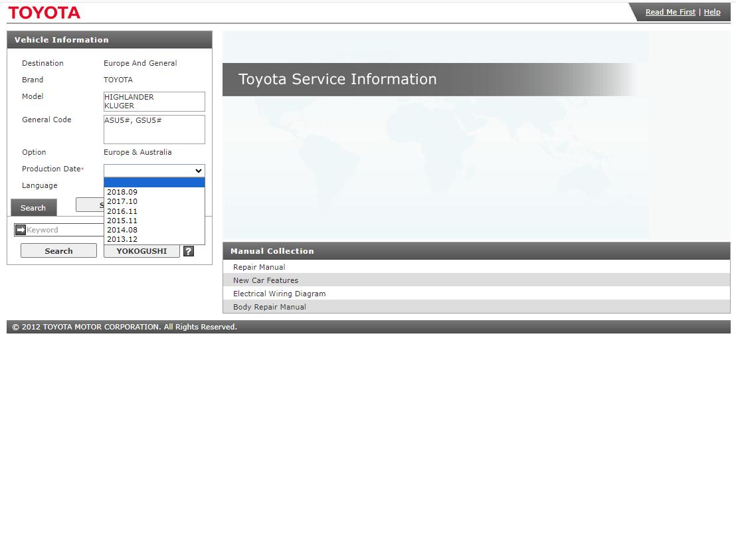Click the keyword Search button
This screenshot has height=560, width=736.
(x=58, y=250)
